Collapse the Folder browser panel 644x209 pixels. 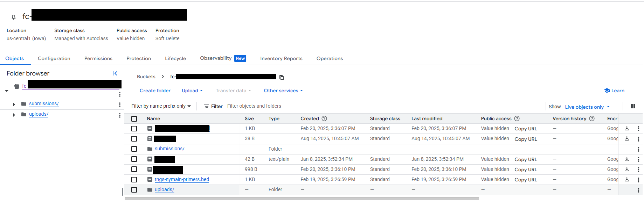click(x=115, y=73)
